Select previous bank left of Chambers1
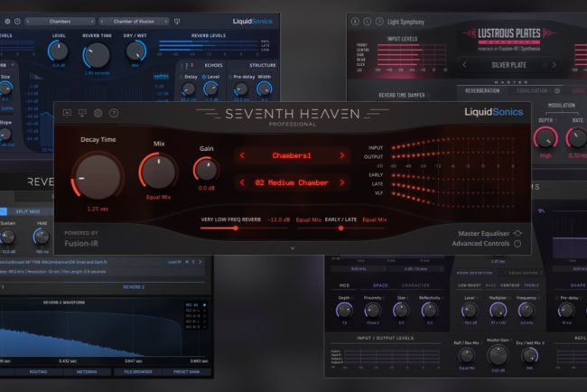Viewport: 587px width, 392px height. [x=242, y=155]
